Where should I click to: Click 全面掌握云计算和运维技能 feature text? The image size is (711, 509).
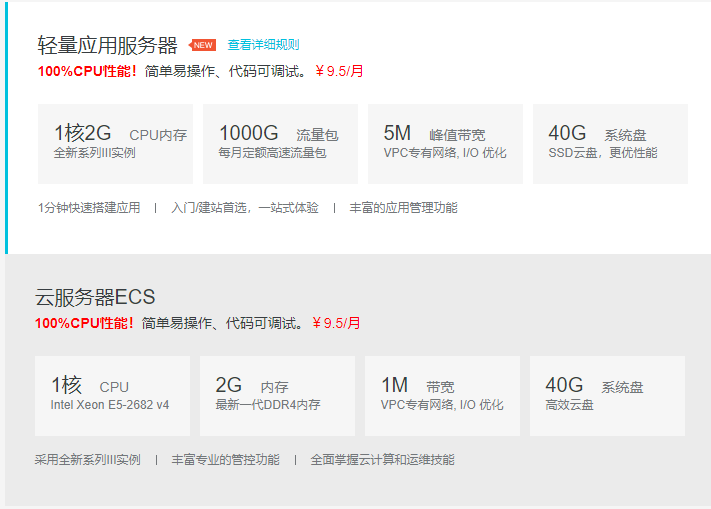click(382, 460)
